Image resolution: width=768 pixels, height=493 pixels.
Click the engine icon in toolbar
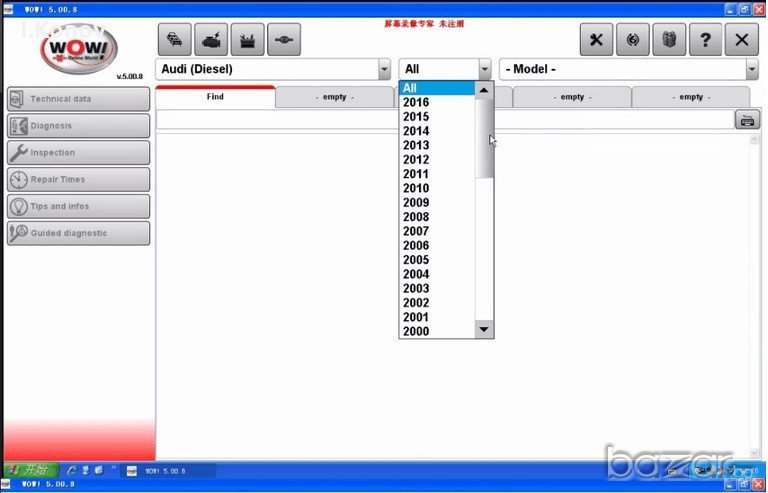point(210,39)
